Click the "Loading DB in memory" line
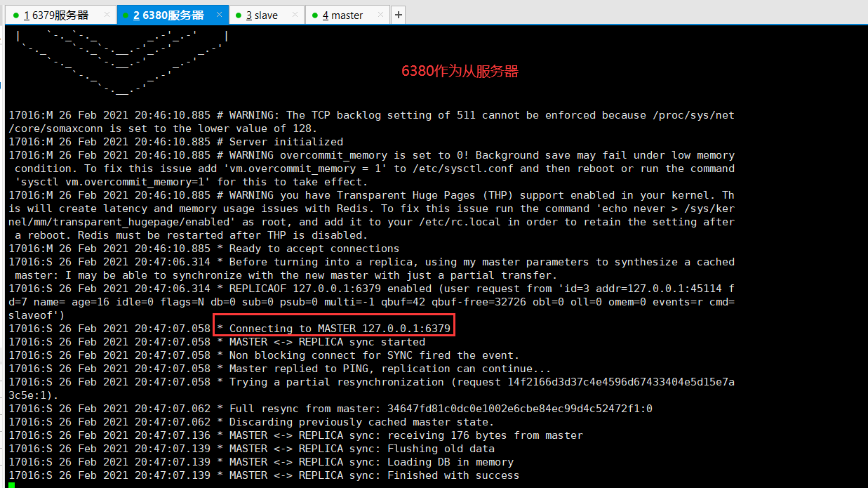This screenshot has height=488, width=868. (261, 462)
